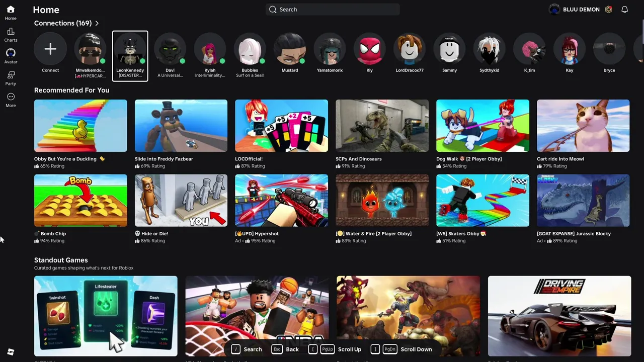This screenshot has height=362, width=644.
Task: Open LordDracox77 connection avatar
Action: point(410,49)
